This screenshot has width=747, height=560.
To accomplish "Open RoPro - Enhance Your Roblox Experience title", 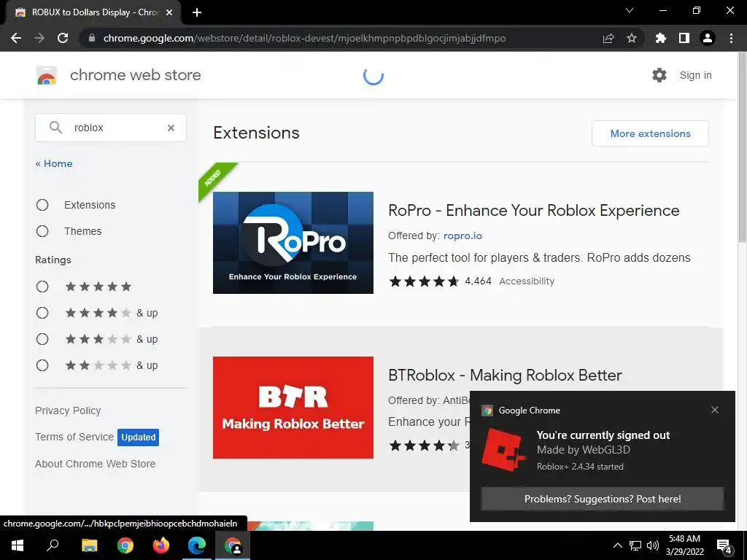I will pos(533,211).
